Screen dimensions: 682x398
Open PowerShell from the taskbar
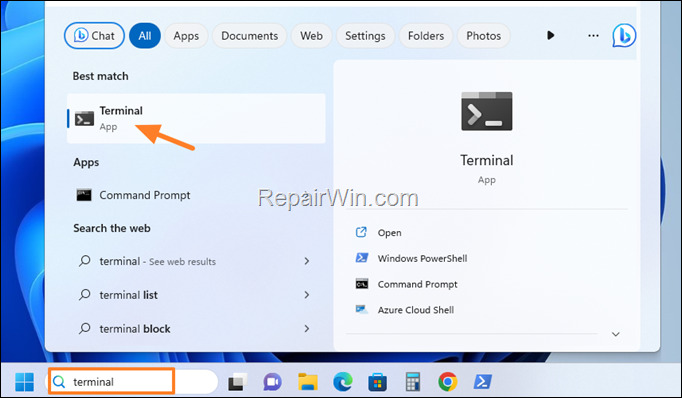coord(482,382)
